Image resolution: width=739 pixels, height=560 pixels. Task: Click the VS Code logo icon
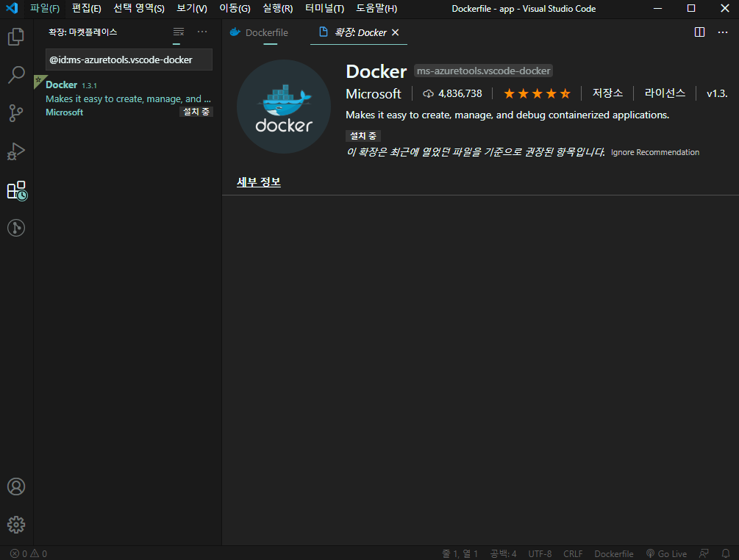12,9
